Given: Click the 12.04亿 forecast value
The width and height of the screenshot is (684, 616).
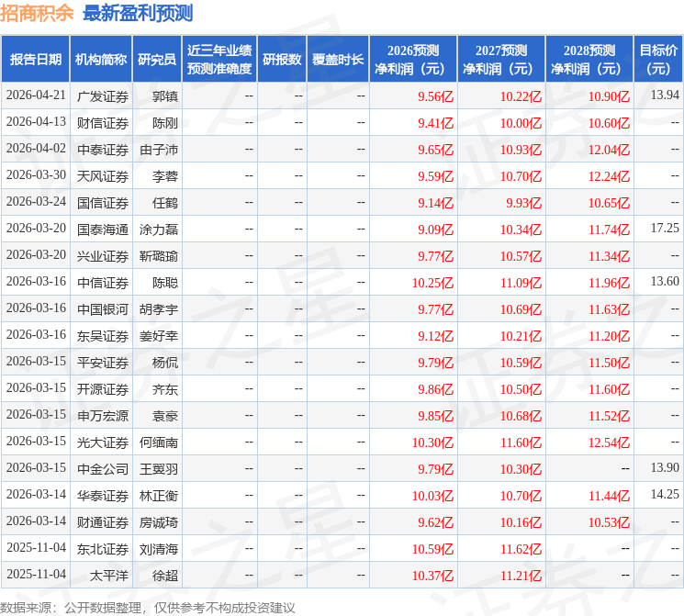Looking at the screenshot, I should coord(609,150).
